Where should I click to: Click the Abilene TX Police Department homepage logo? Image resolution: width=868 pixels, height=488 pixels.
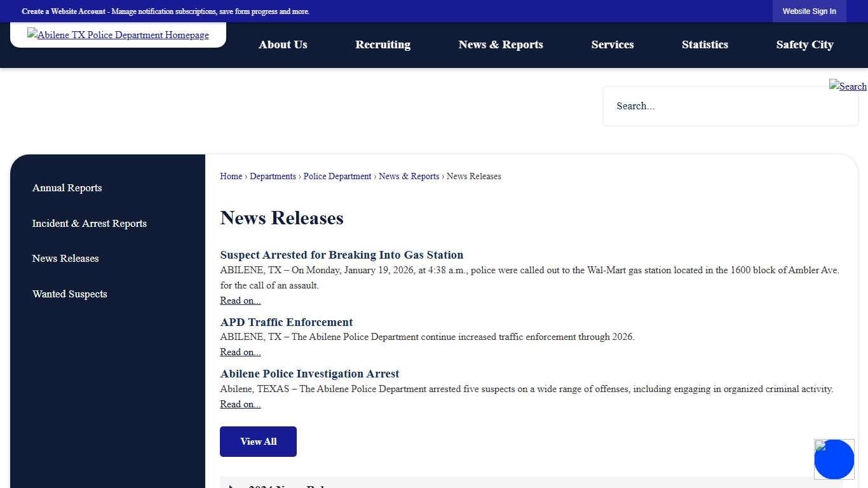click(118, 35)
